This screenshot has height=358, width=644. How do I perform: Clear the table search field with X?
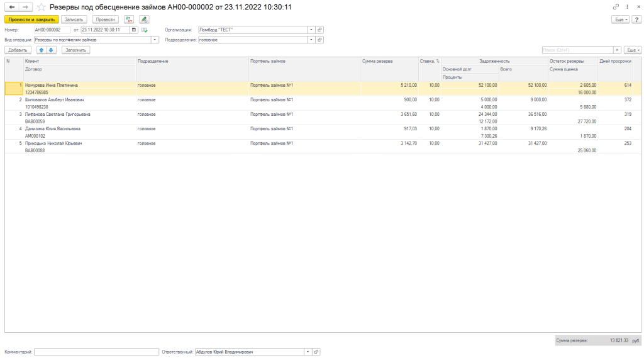pyautogui.click(x=617, y=50)
